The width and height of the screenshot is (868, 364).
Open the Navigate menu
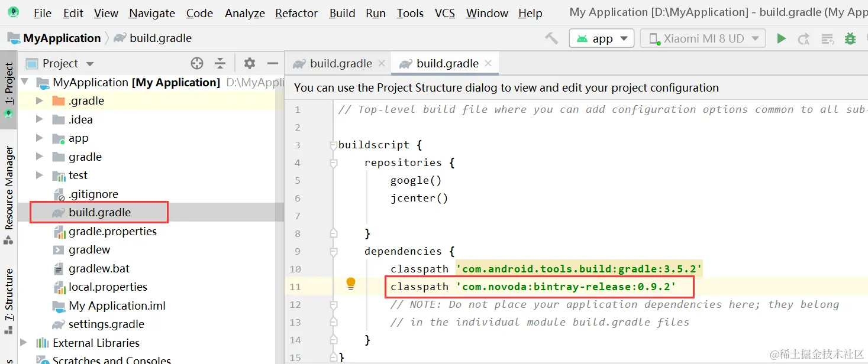152,13
